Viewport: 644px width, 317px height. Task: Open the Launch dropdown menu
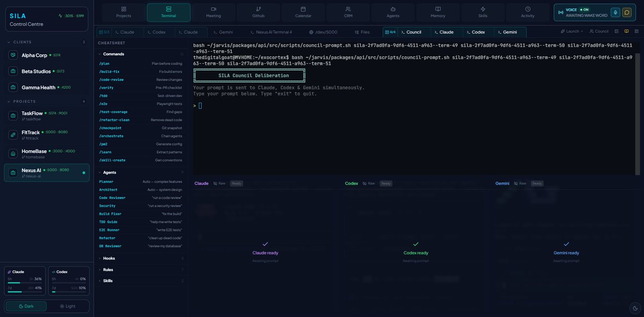pyautogui.click(x=572, y=31)
